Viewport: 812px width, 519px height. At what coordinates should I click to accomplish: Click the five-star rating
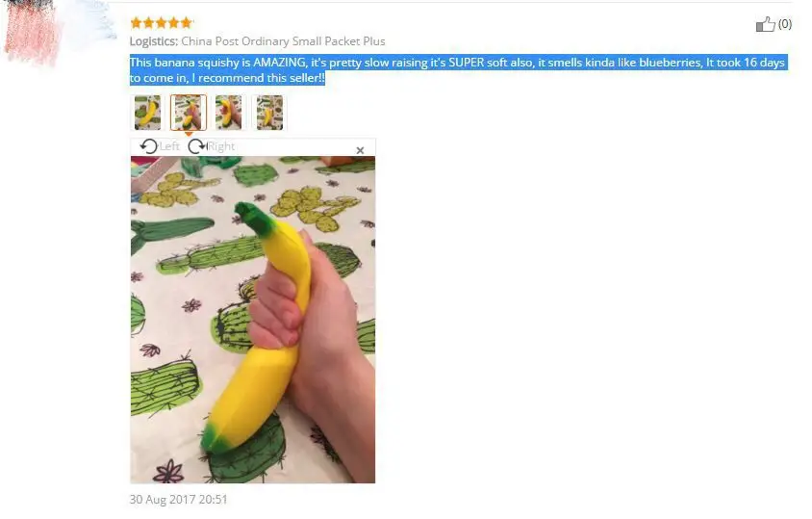[x=162, y=23]
